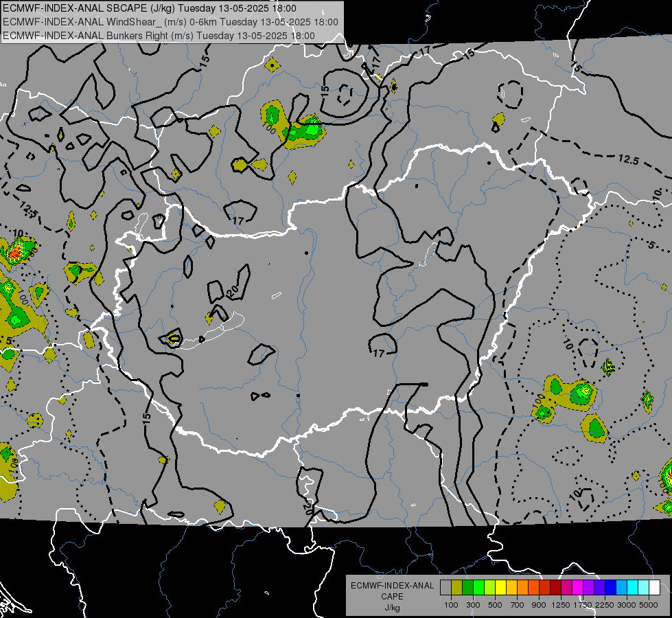Screen dimensions: 672x618
Task: Click the legend value 1250
Action: point(561,605)
